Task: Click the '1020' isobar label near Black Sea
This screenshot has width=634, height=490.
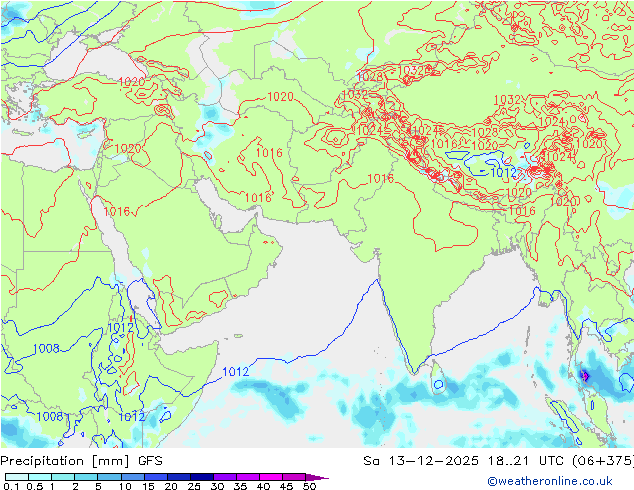Action: point(131,82)
